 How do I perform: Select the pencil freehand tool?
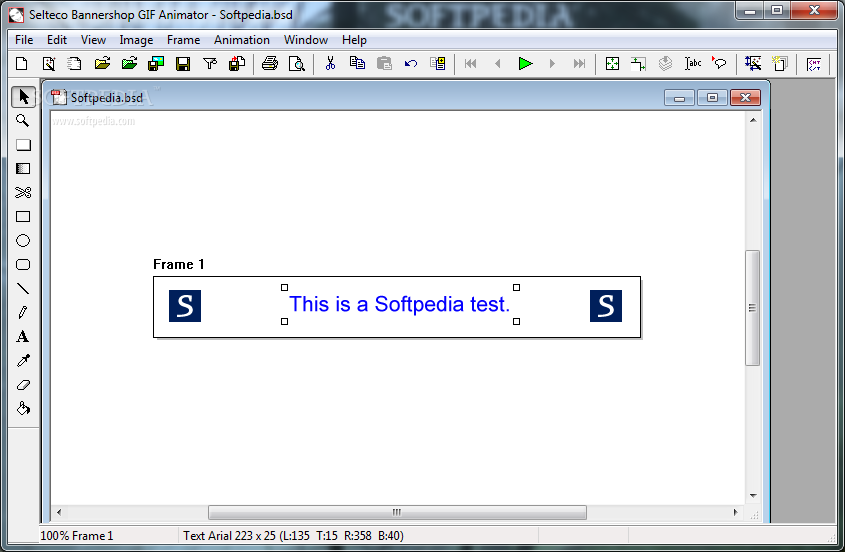coord(23,312)
